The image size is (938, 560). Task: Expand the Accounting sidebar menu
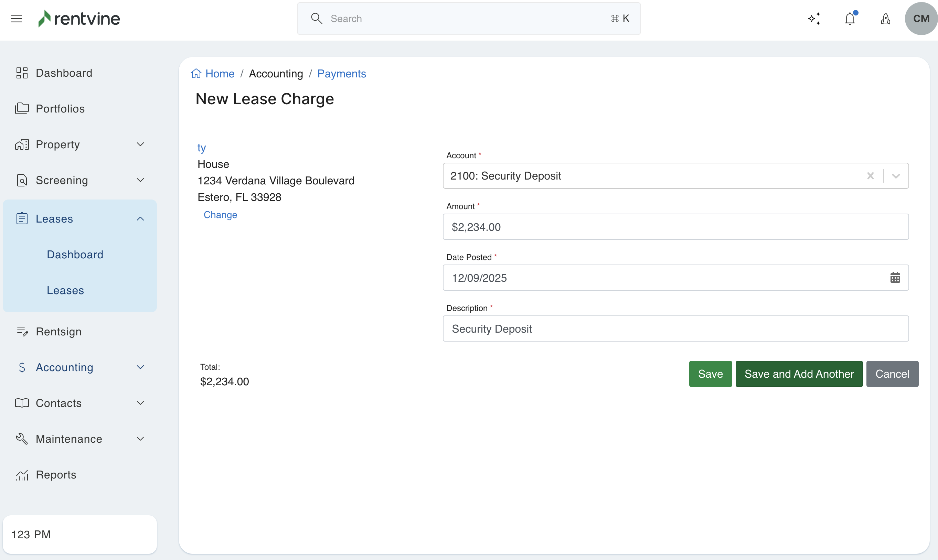point(140,367)
